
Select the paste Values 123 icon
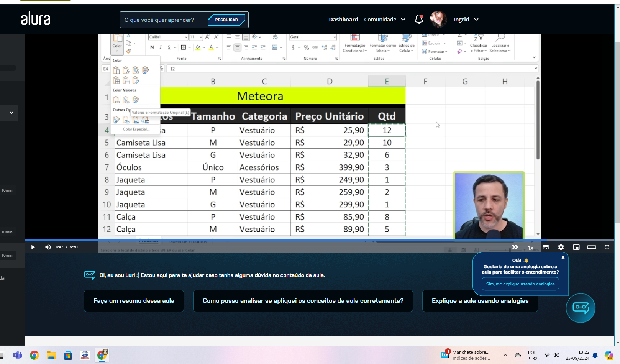tap(116, 100)
